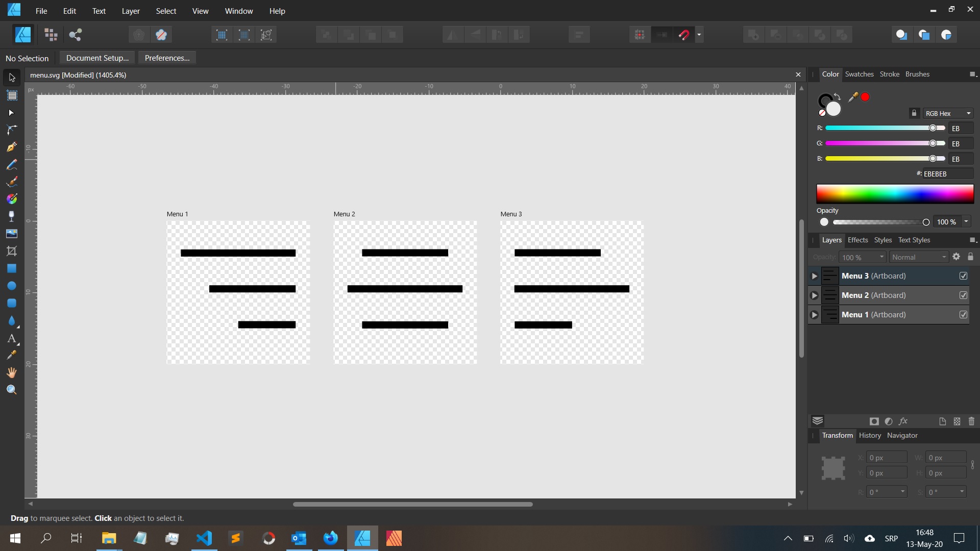This screenshot has width=980, height=551.
Task: Select the View (hand) tool
Action: click(12, 372)
